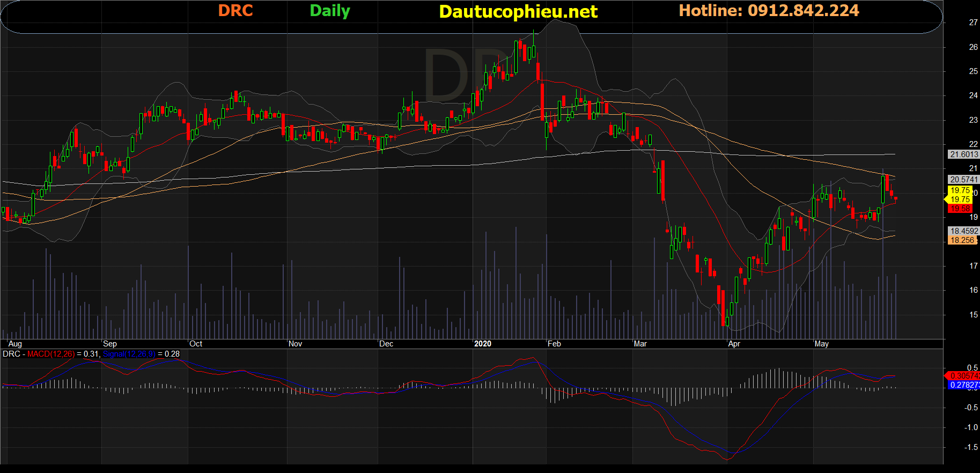Click the orange 18.256 price tag

(x=963, y=240)
